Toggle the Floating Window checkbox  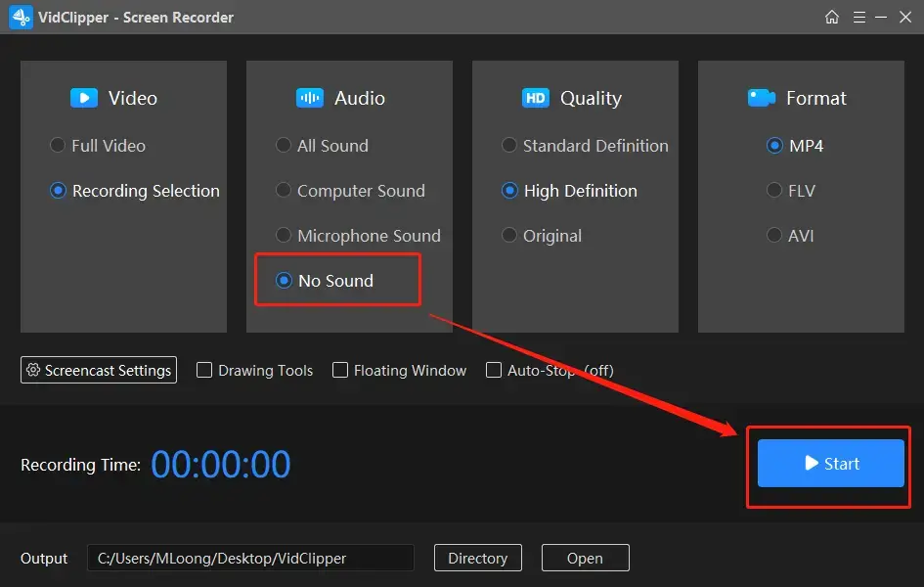340,370
